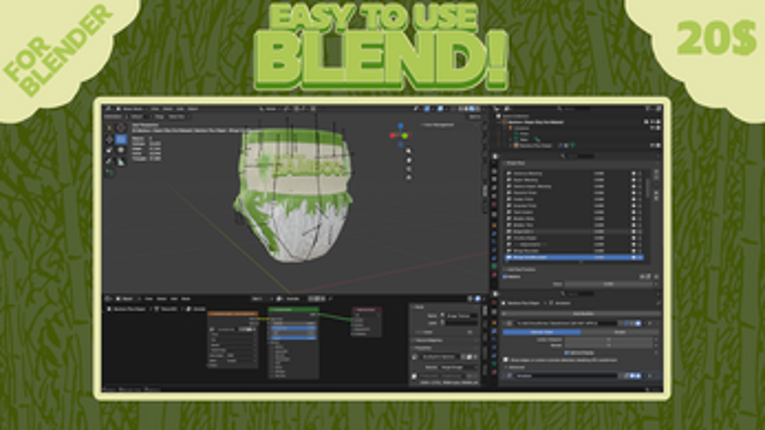Toggle camera view icon in viewport
Viewport: 765px width, 430px height.
click(409, 169)
